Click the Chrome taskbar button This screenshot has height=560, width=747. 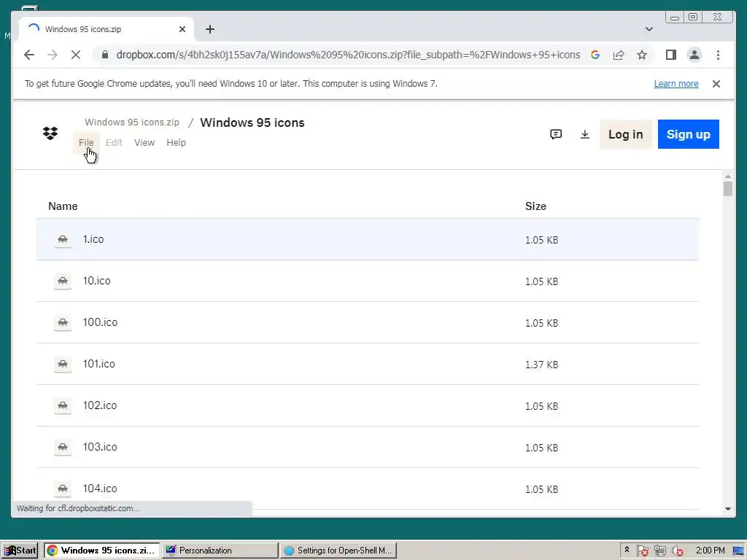(102, 551)
